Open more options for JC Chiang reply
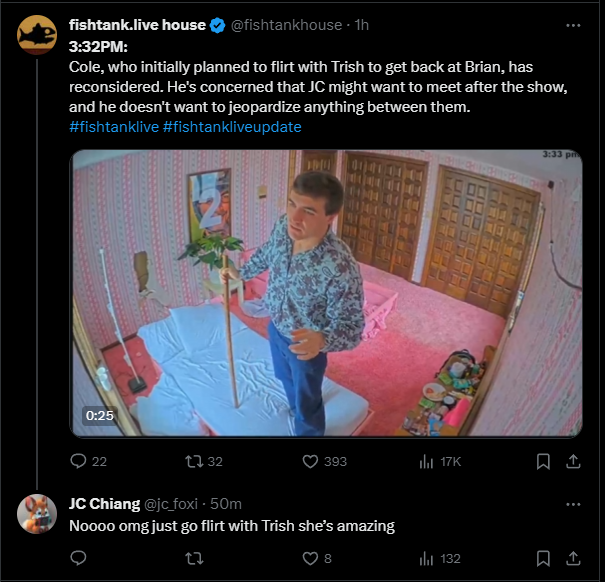This screenshot has height=582, width=605. click(573, 504)
